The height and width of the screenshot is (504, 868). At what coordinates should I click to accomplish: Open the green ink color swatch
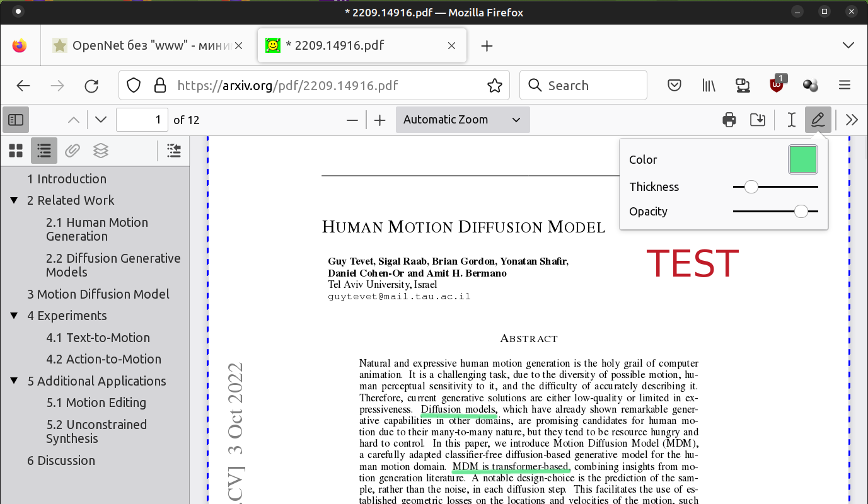click(x=802, y=159)
